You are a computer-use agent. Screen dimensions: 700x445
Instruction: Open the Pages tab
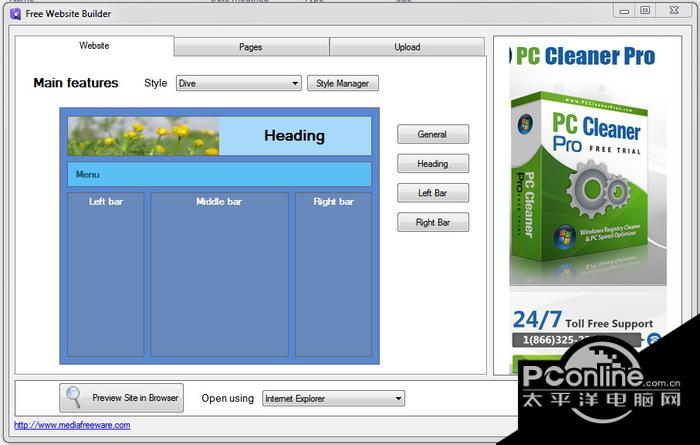(x=251, y=47)
